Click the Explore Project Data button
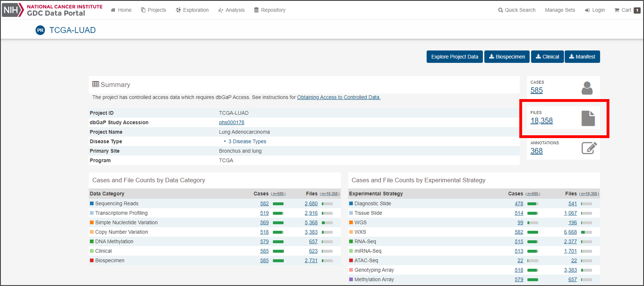This screenshot has height=286, width=644. coord(455,57)
